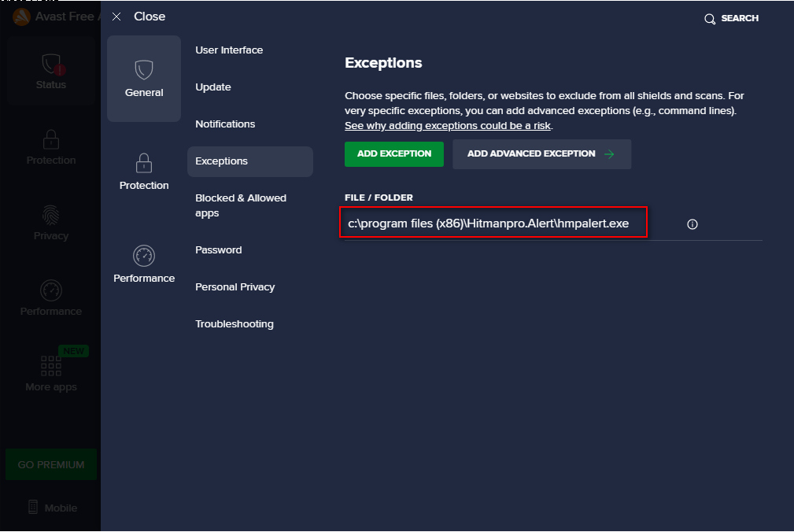
Task: Click GO PREMIUM button in background window
Action: [51, 464]
